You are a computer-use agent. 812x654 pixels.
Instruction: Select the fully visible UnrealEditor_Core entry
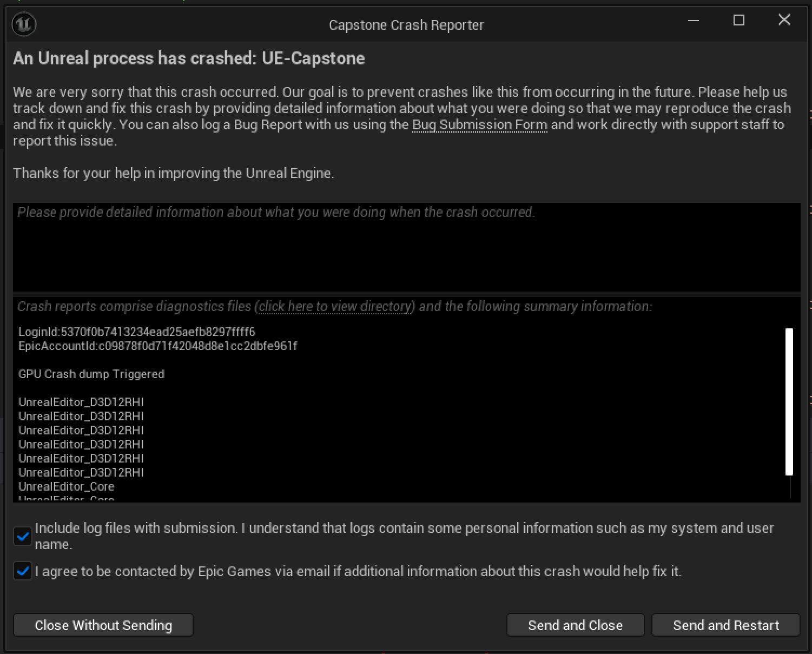[x=67, y=487]
